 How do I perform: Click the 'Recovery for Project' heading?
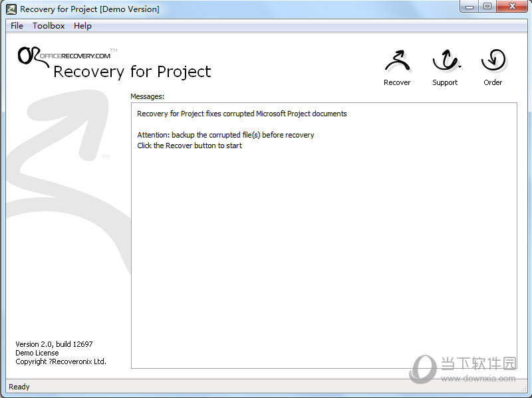pos(132,72)
